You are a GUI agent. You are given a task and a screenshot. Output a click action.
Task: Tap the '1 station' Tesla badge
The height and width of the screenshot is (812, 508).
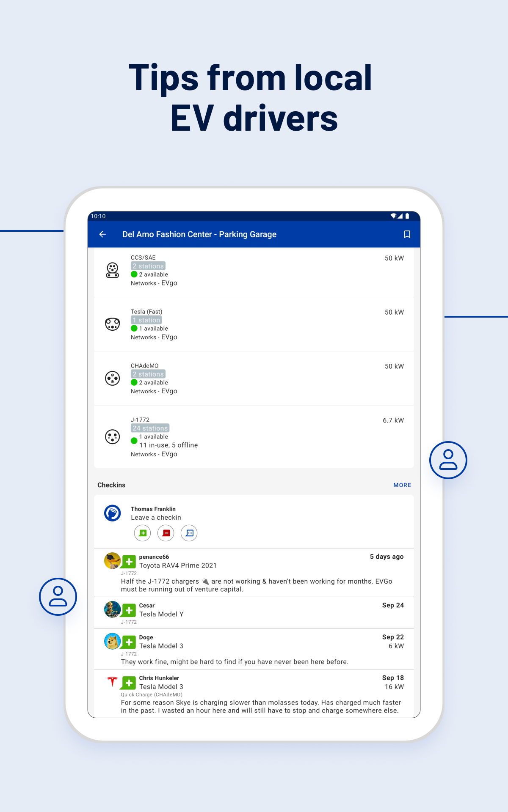point(146,320)
